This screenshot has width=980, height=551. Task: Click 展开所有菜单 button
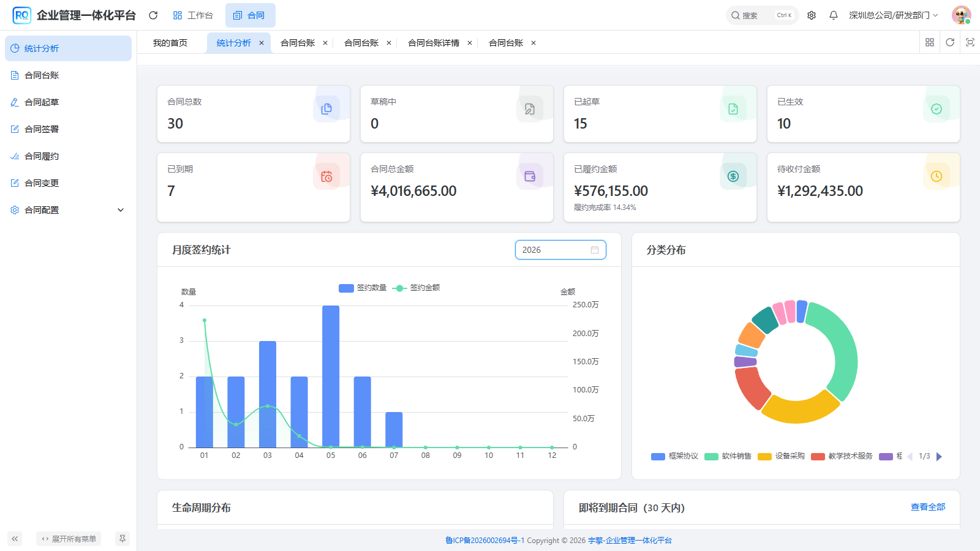pyautogui.click(x=69, y=539)
